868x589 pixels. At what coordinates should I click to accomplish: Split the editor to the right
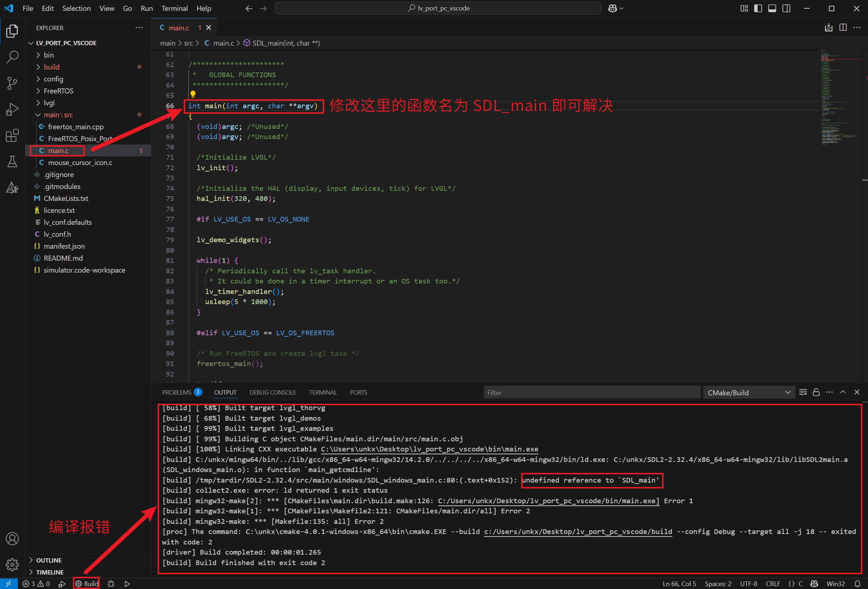point(843,28)
